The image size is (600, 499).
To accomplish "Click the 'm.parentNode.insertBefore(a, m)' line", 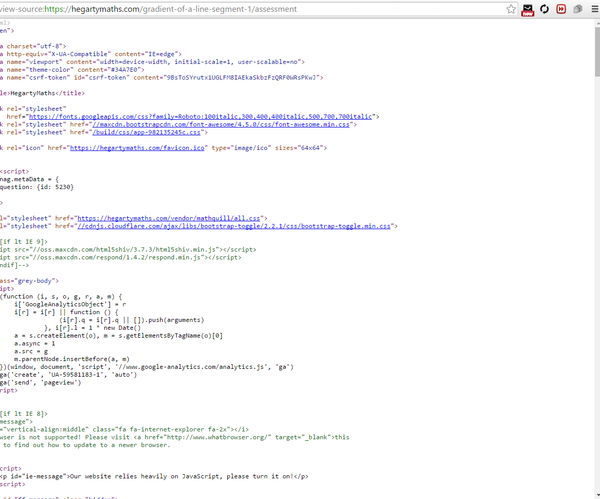I will point(72,359).
